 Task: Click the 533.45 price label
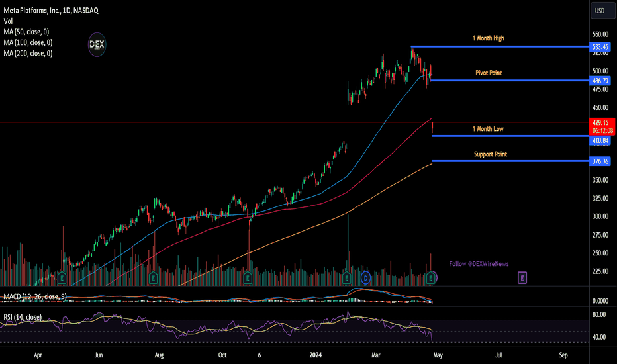point(600,47)
